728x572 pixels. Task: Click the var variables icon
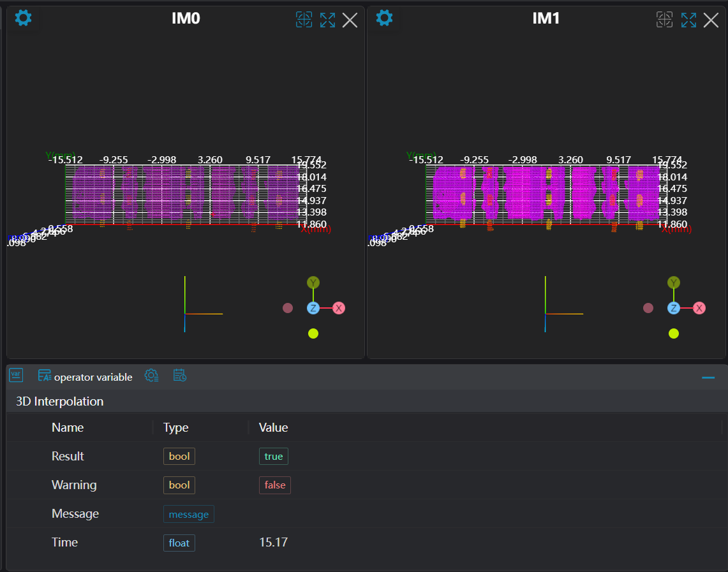point(16,376)
